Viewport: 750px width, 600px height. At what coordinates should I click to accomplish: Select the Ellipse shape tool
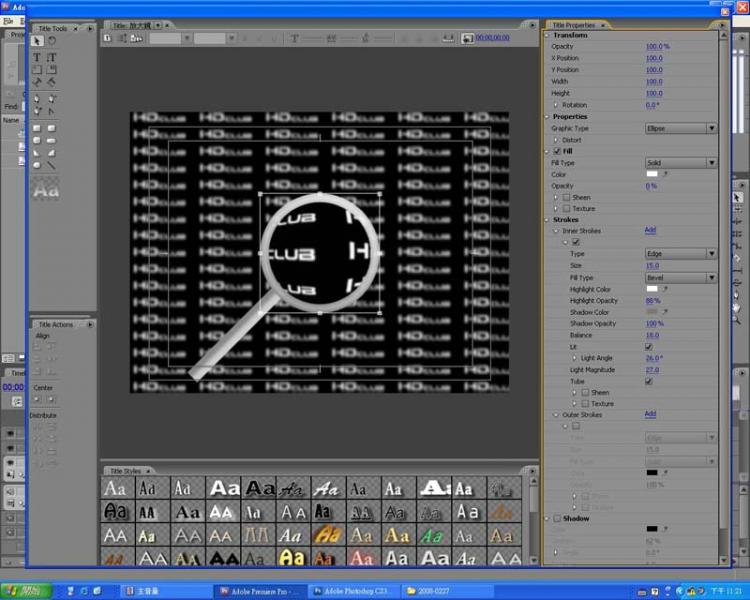37,165
